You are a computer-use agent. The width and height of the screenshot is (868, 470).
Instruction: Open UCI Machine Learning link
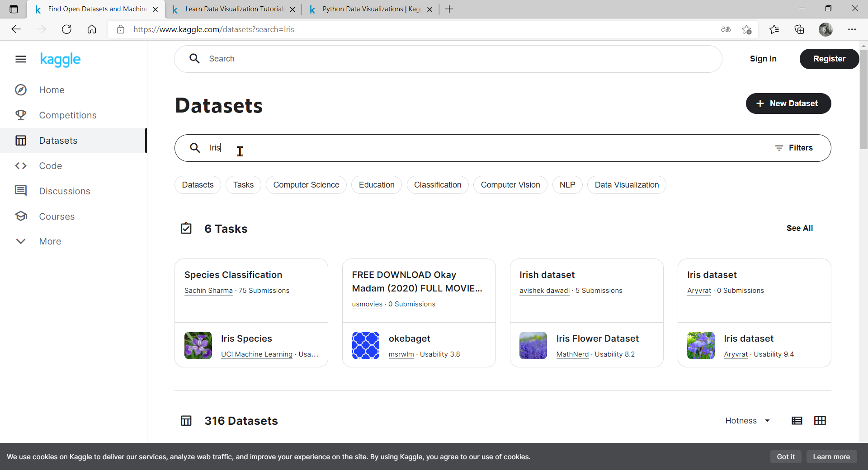coord(257,354)
